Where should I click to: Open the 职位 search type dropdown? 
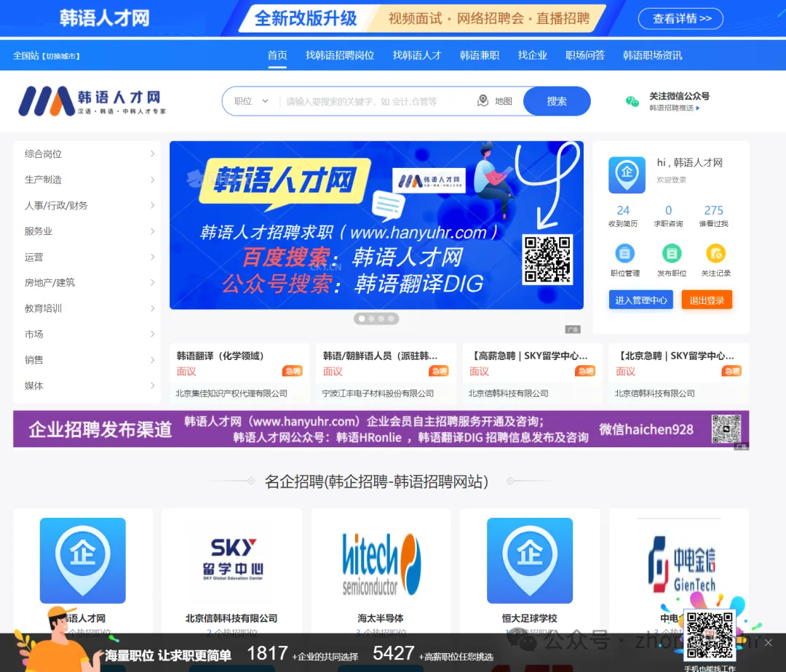[x=251, y=101]
